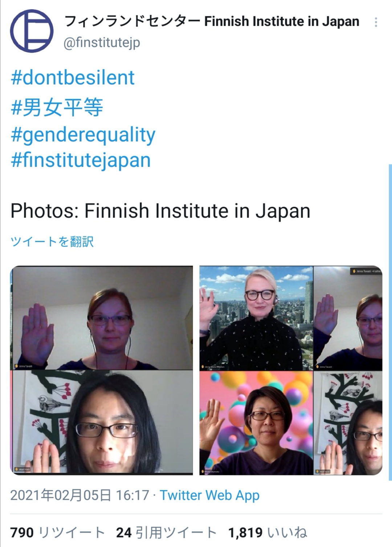Screen dimensions: 392x547
Task: View the 790 retweets list
Action: [57, 532]
